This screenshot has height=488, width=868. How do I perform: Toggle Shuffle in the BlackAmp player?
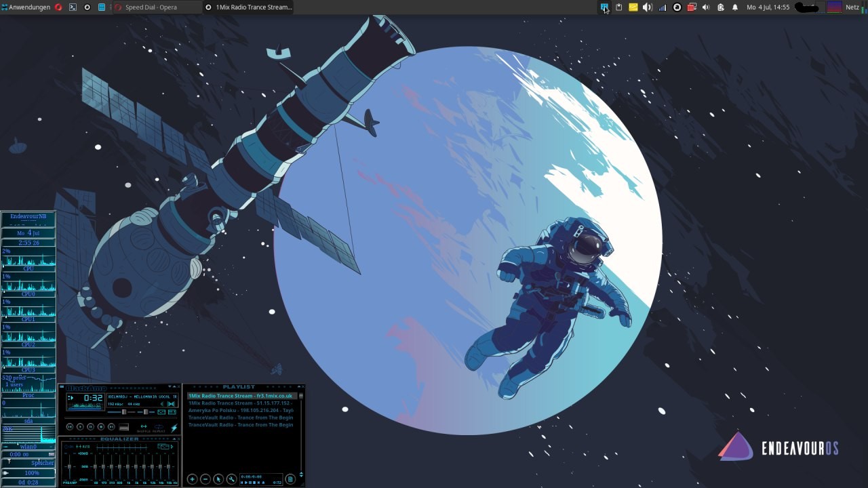click(x=143, y=428)
